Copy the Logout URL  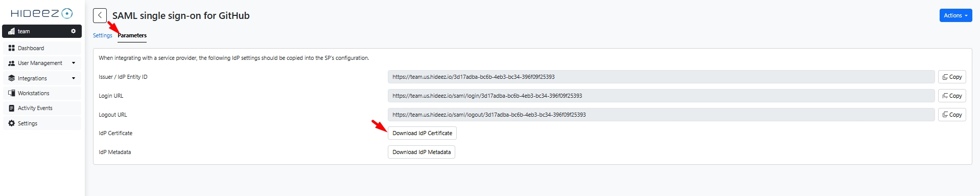(x=952, y=115)
